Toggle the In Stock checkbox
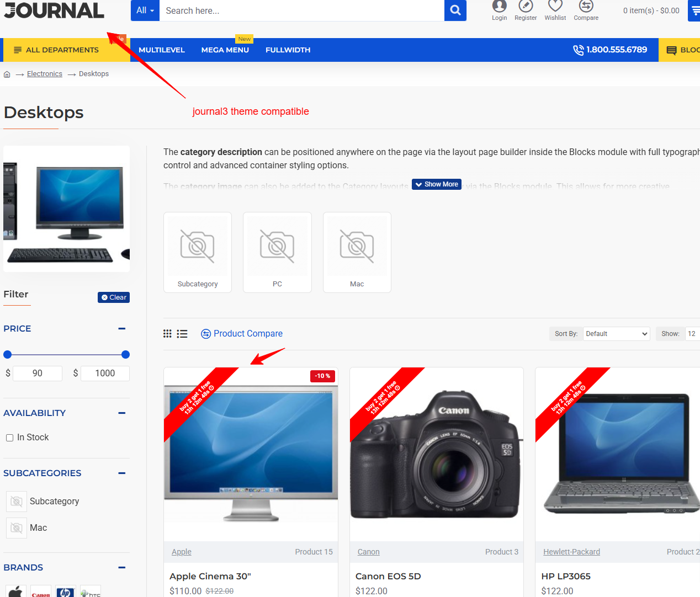Viewport: 700px width, 597px height. click(9, 438)
